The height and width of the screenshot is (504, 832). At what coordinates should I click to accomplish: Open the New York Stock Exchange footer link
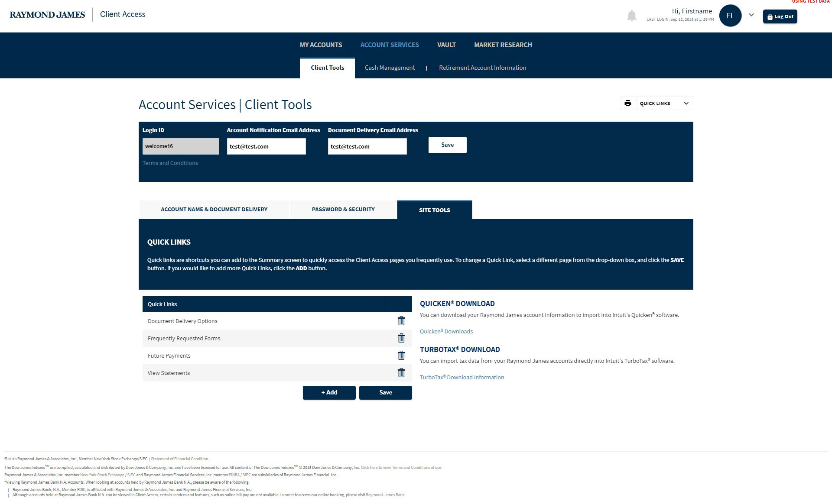[x=102, y=475]
